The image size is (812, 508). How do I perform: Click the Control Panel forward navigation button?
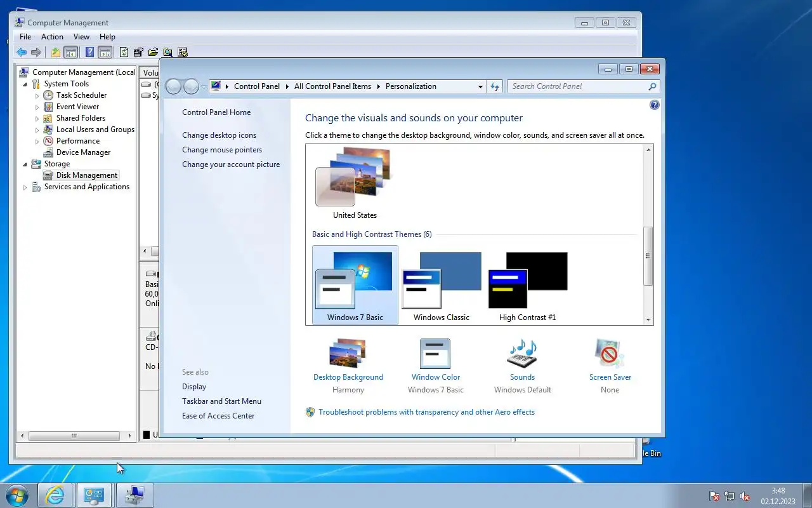pyautogui.click(x=191, y=86)
